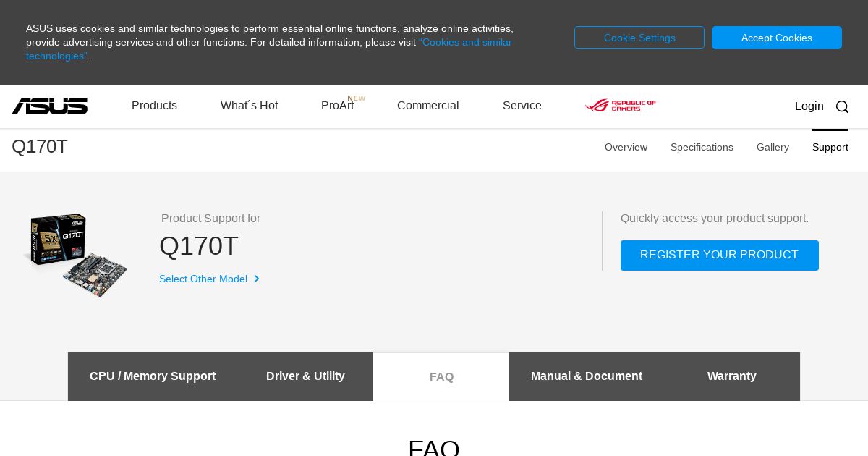
Task: Select the Support section tab
Action: click(x=830, y=147)
